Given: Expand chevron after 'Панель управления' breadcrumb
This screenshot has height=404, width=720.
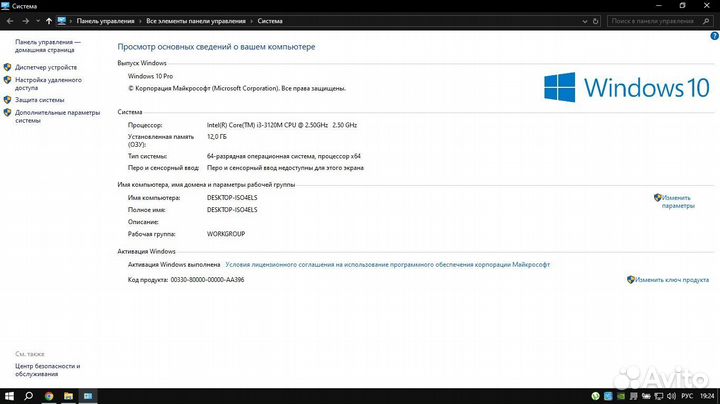Looking at the screenshot, I should pos(141,21).
